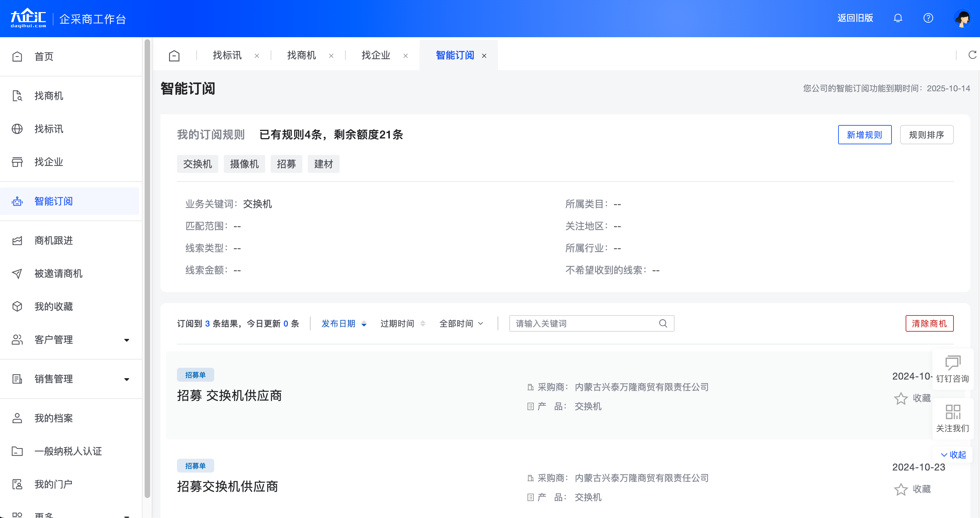
Task: Click the notification bell icon
Action: coord(898,18)
